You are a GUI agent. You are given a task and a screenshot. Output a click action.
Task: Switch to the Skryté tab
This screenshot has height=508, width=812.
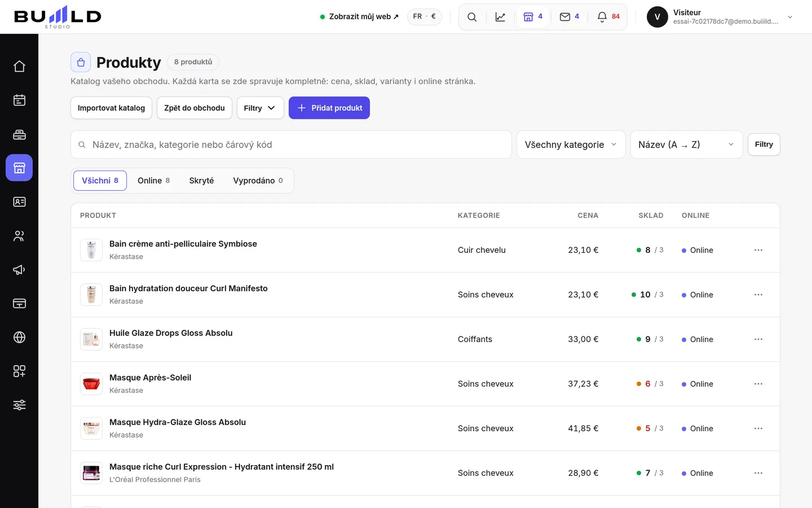click(x=201, y=181)
